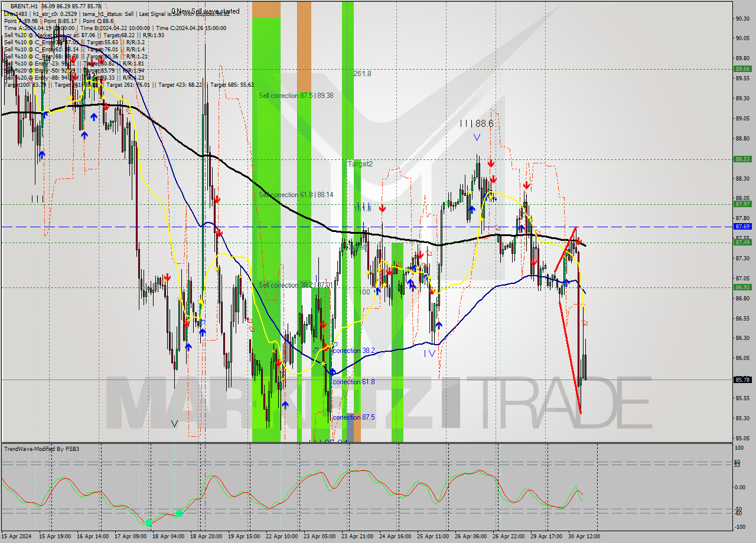Image resolution: width=756 pixels, height=543 pixels.
Task: Click the '26 Apr 06:00' time label
Action: tap(471, 536)
